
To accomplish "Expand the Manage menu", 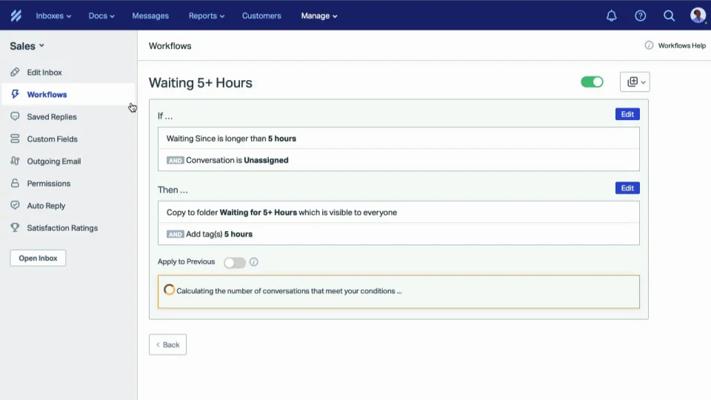I will pos(319,16).
